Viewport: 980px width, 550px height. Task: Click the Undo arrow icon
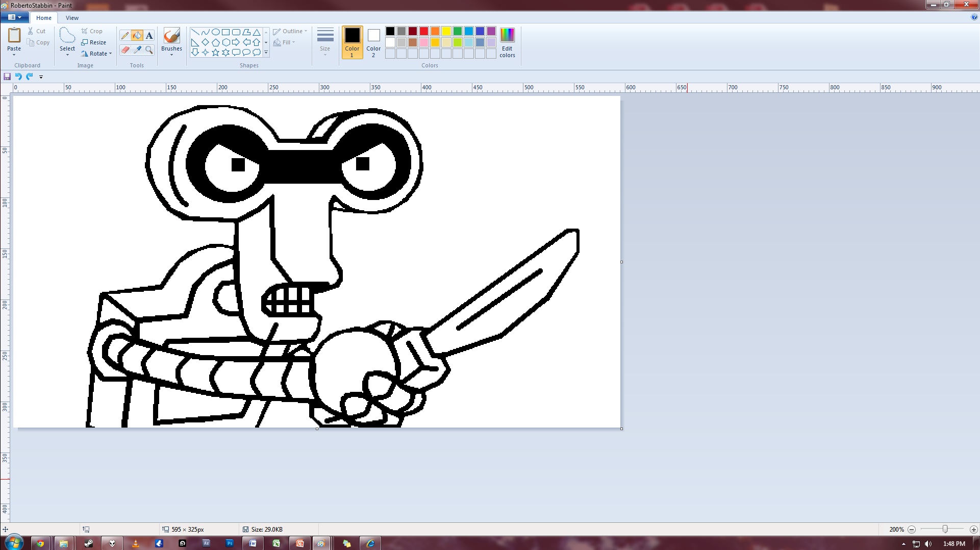coord(18,77)
